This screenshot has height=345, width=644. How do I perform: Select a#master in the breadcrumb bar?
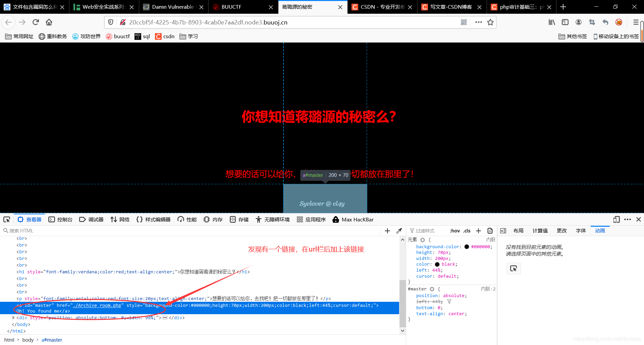(x=52, y=340)
